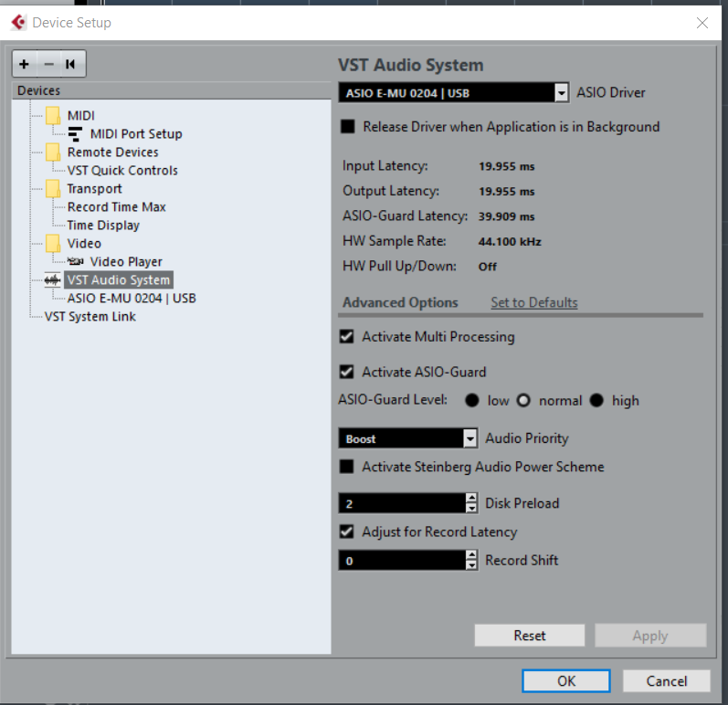Select the normal ASIO-Guard level
728x705 pixels.
click(523, 400)
